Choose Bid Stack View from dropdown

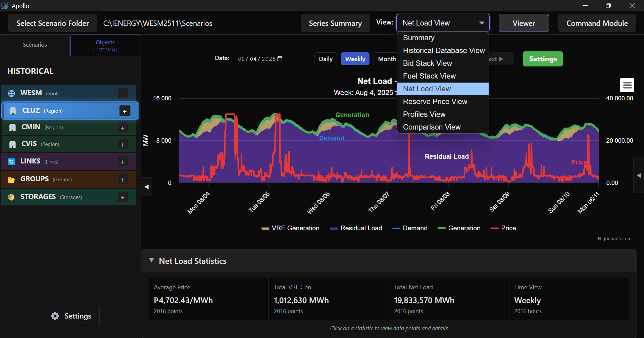(x=427, y=63)
